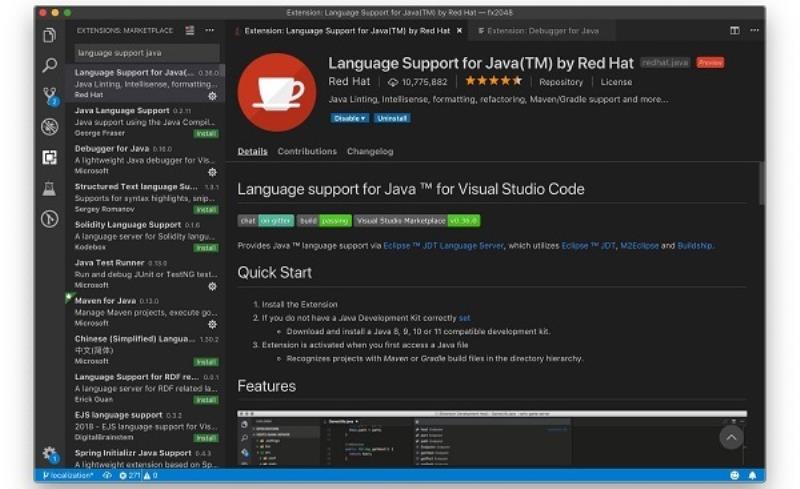Click the Red Hat publisher name

(349, 82)
